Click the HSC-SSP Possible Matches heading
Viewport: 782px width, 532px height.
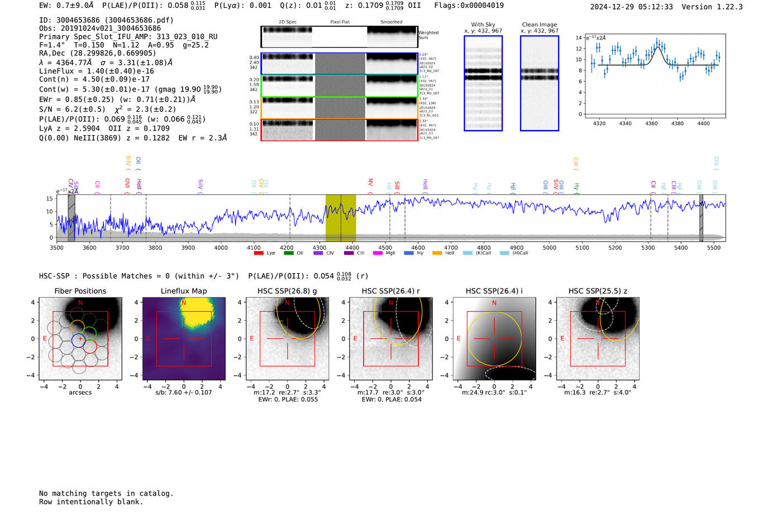click(139, 276)
